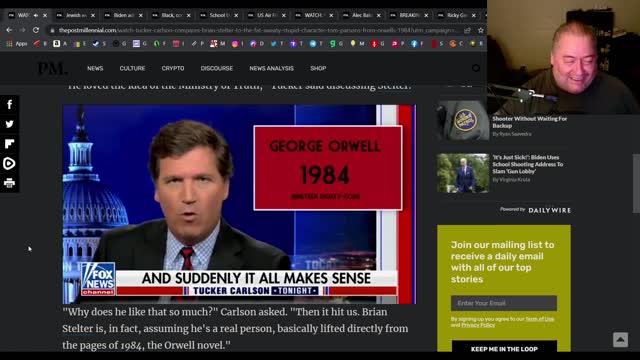Close the Jewish tab
This screenshot has height=360, width=640.
point(93,15)
